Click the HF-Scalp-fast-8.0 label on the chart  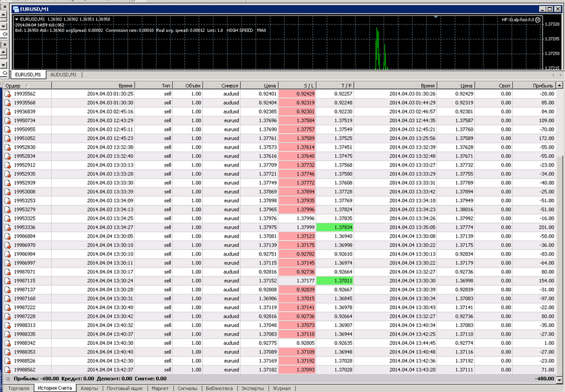point(518,20)
